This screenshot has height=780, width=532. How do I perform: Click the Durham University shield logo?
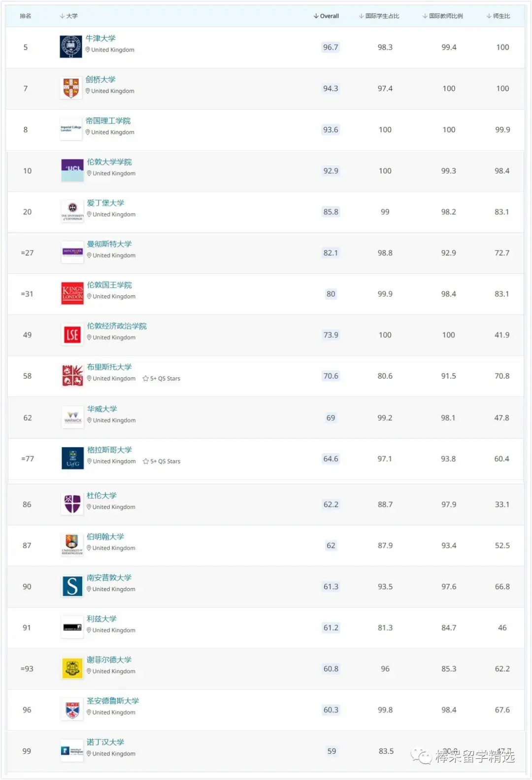coord(72,504)
